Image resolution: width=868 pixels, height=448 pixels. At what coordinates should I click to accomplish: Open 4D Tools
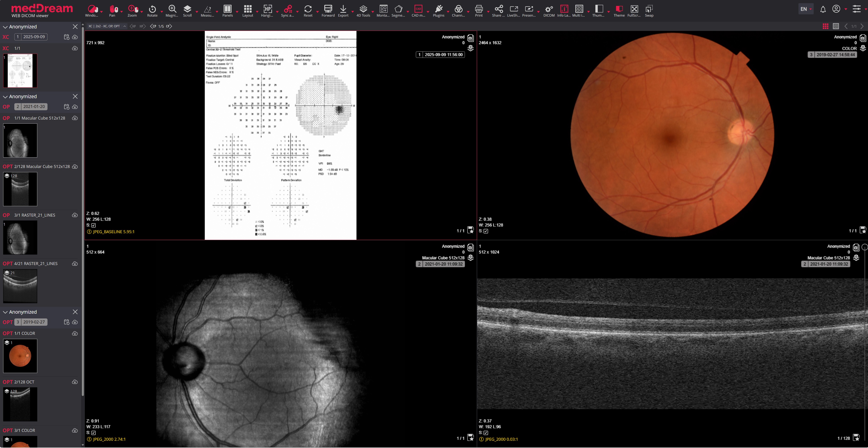tap(363, 11)
